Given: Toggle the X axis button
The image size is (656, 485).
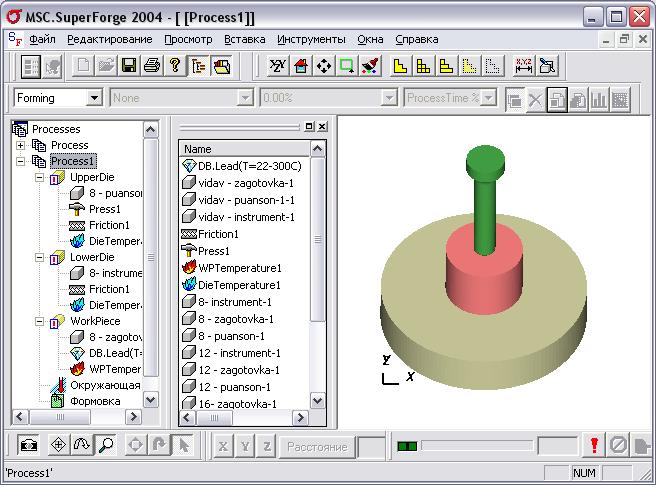Looking at the screenshot, I should (x=223, y=446).
